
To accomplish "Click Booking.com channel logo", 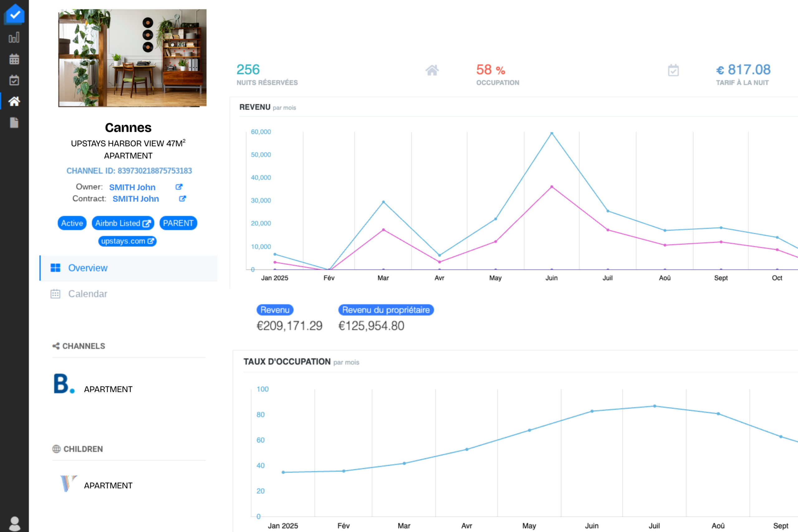I will (x=64, y=384).
